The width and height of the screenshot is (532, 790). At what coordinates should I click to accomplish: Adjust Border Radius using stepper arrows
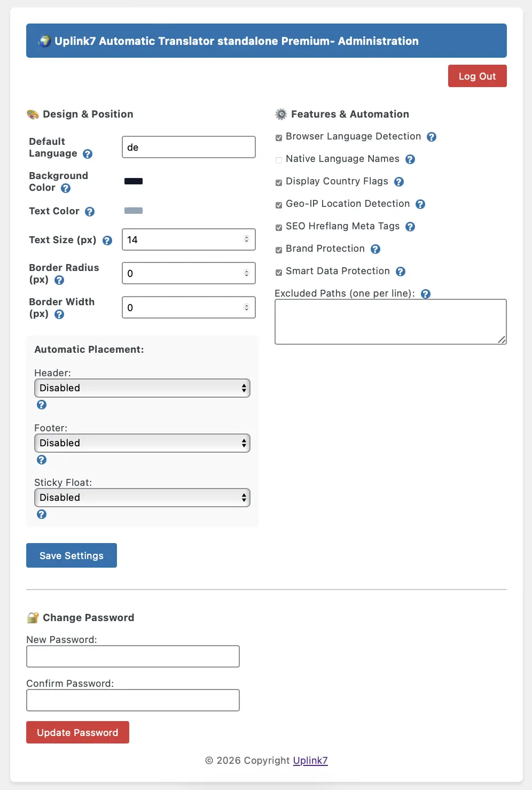(x=246, y=273)
